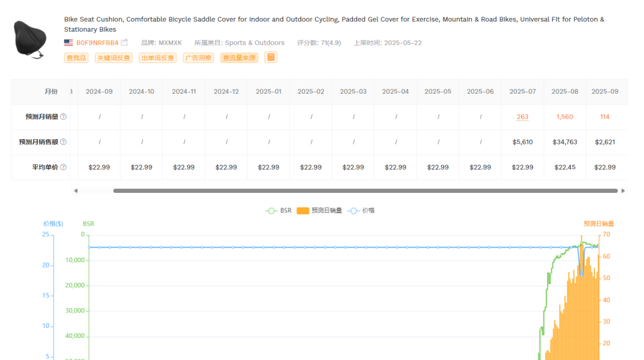The image size is (644, 360).
Task: Click the bike seat cushion product thumbnail
Action: [30, 39]
